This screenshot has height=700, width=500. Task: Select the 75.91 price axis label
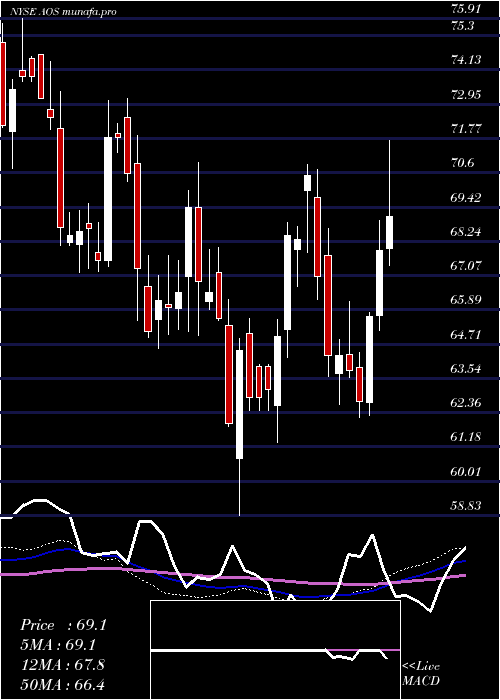(466, 8)
